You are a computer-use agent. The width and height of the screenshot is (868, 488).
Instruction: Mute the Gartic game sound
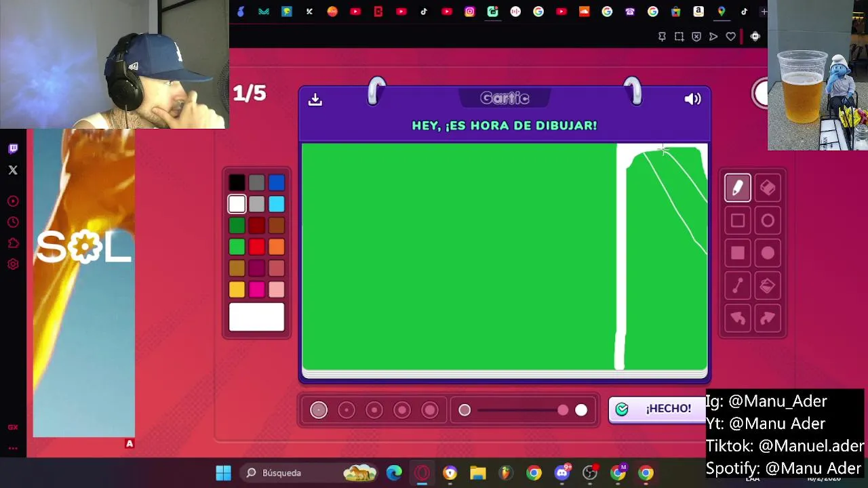point(692,99)
